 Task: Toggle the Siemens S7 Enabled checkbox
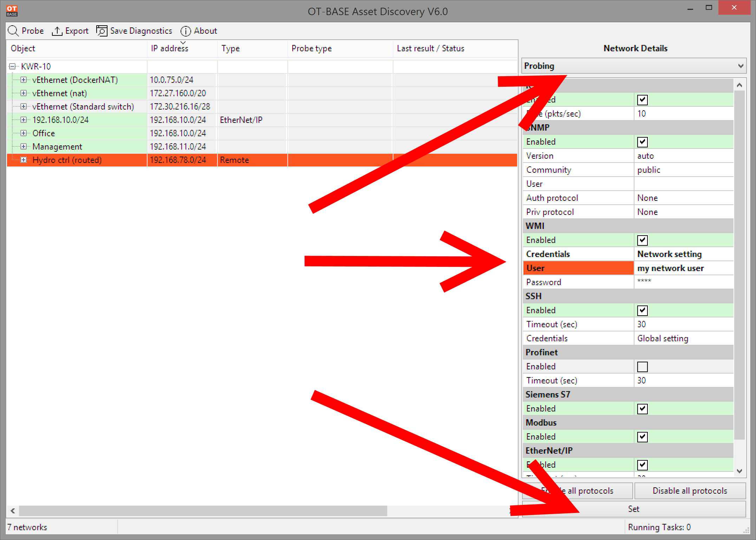click(642, 409)
